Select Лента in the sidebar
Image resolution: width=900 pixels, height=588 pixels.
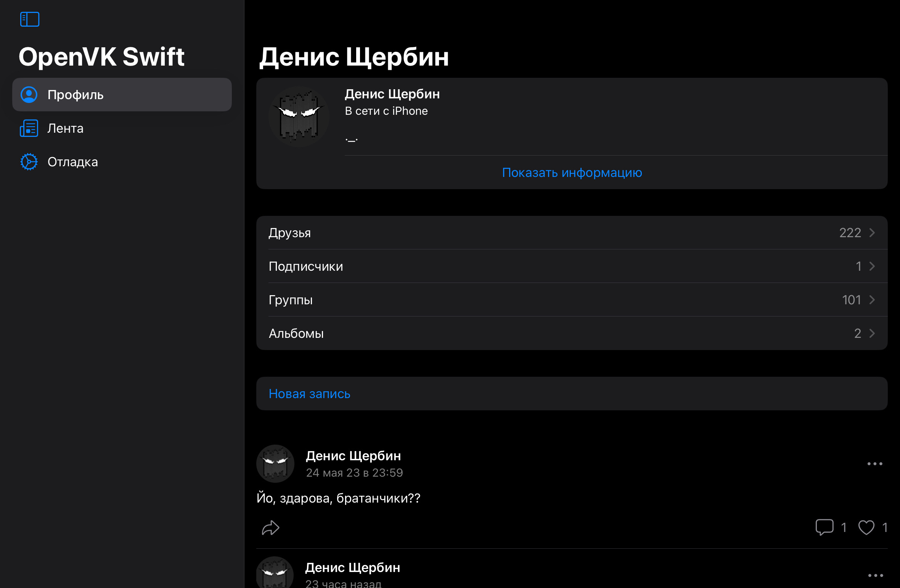tap(66, 128)
